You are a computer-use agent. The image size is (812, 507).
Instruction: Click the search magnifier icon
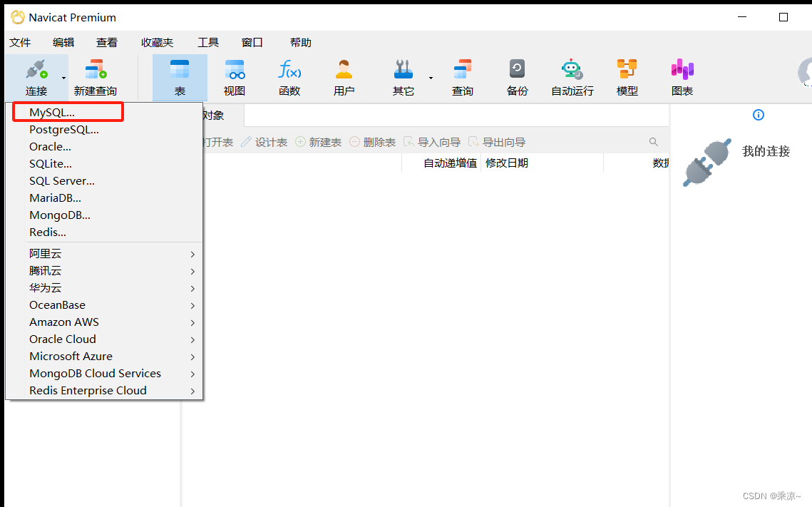click(x=654, y=142)
